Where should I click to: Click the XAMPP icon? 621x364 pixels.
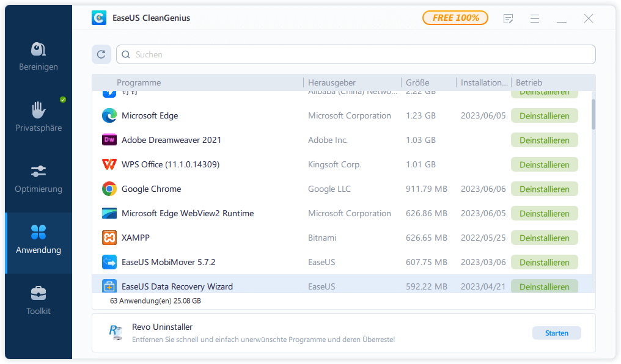coord(109,238)
